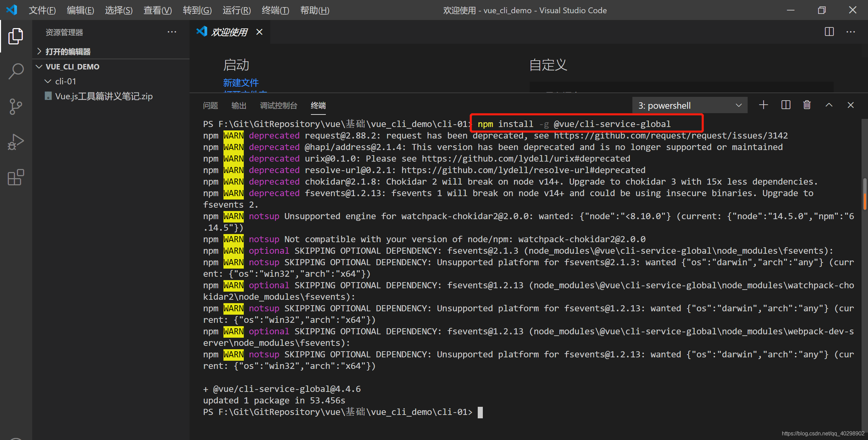Click the 新建文件 link
This screenshot has height=440, width=868.
241,82
